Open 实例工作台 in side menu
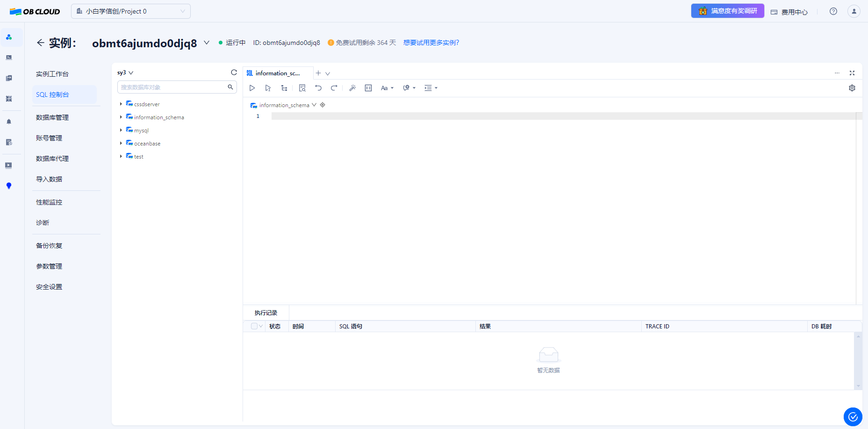 tap(52, 74)
